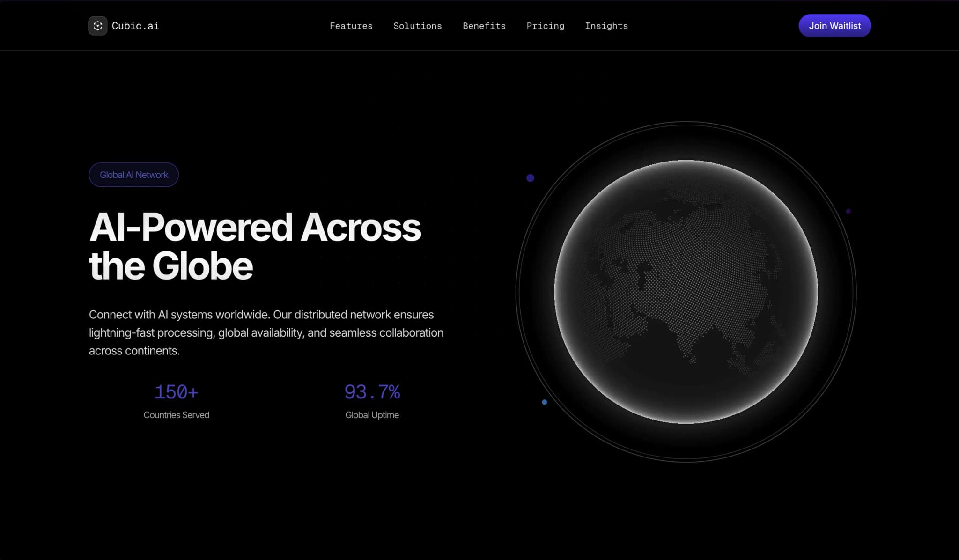This screenshot has height=560, width=959.
Task: Click the Global Uptime label
Action: click(372, 415)
